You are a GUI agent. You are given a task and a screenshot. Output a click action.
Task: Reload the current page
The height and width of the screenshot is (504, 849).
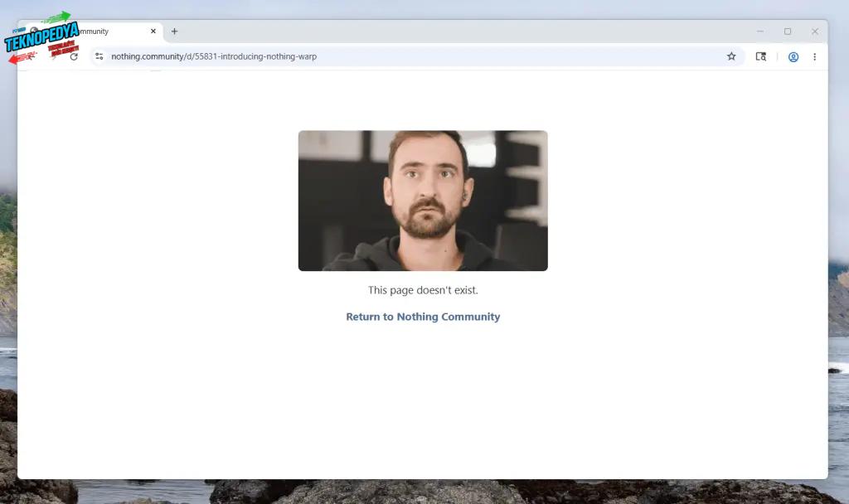[74, 56]
